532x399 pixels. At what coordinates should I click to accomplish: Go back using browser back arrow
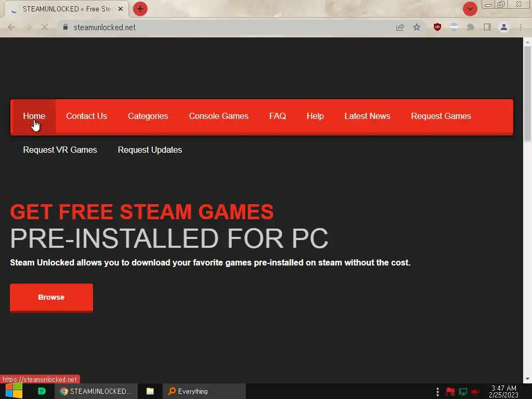(11, 27)
